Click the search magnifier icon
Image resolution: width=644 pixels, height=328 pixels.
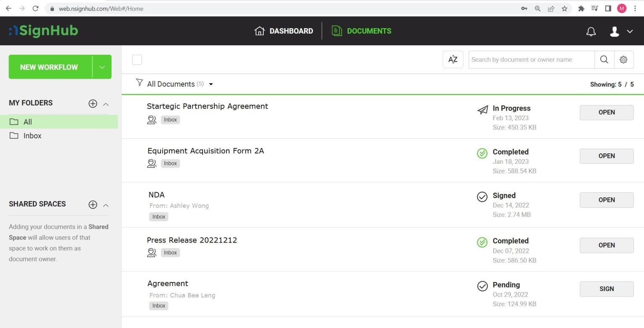604,59
